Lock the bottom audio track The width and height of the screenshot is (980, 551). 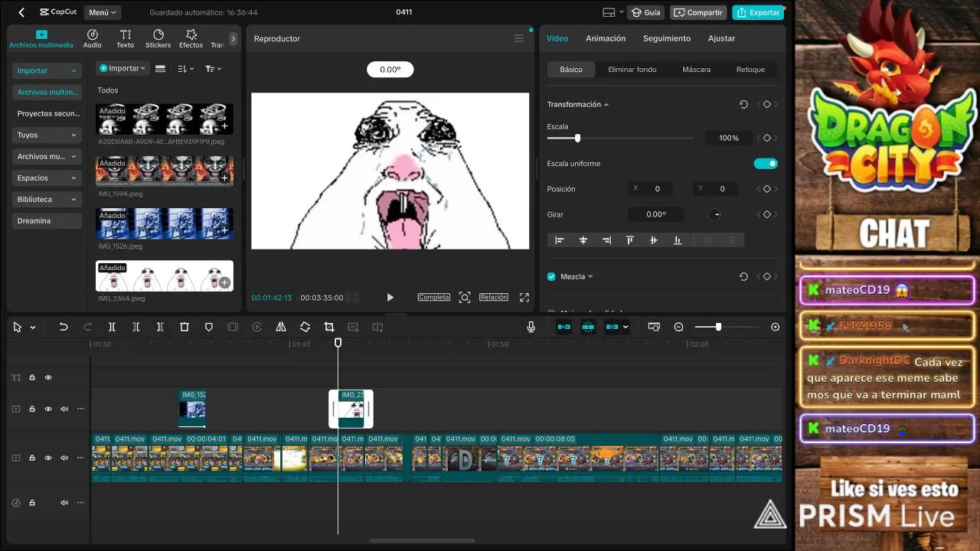point(32,503)
